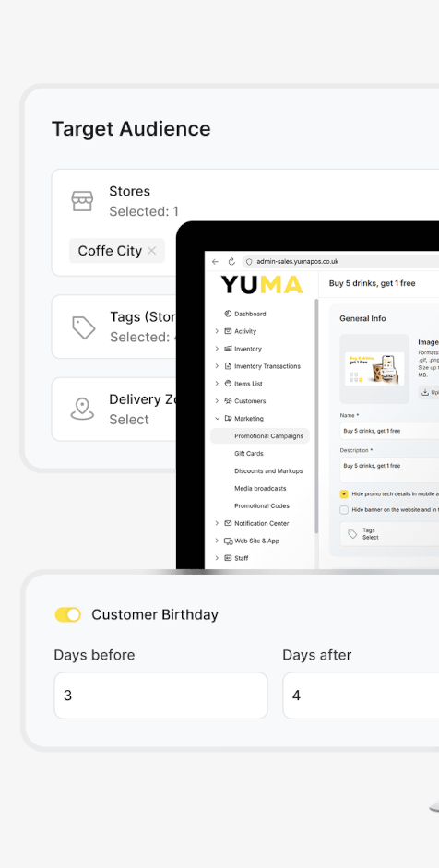Expand the Customers chevron
Viewport: 439px width, 868px height.
(x=217, y=400)
